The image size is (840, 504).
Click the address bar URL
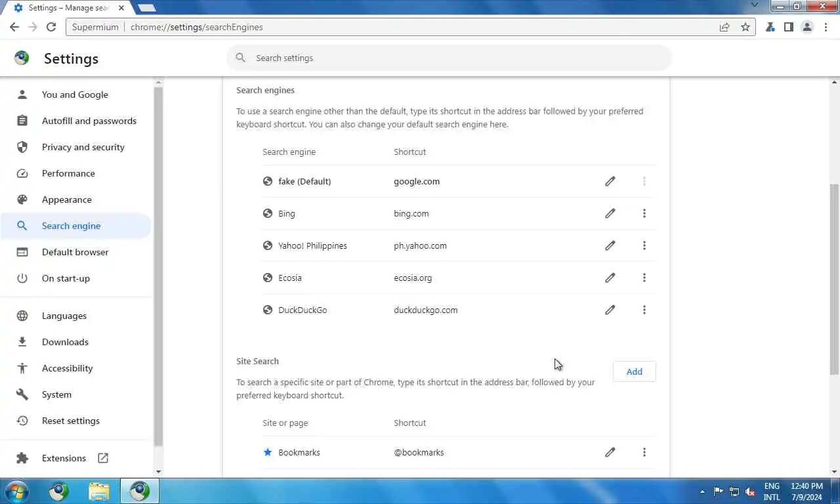197,27
